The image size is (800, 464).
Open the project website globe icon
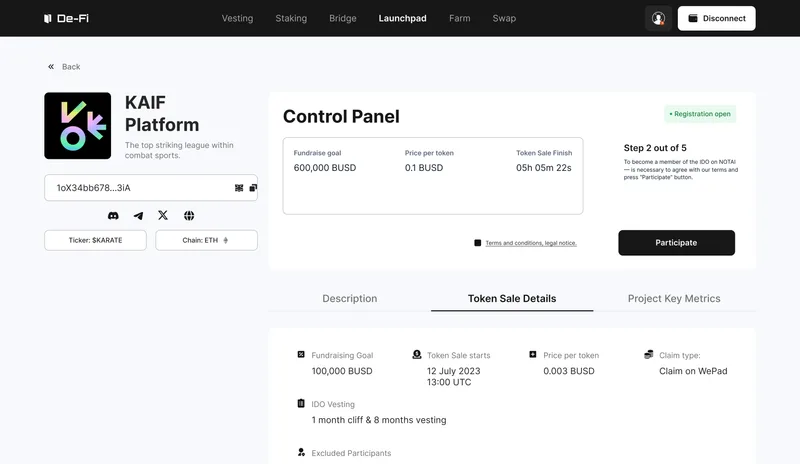189,216
